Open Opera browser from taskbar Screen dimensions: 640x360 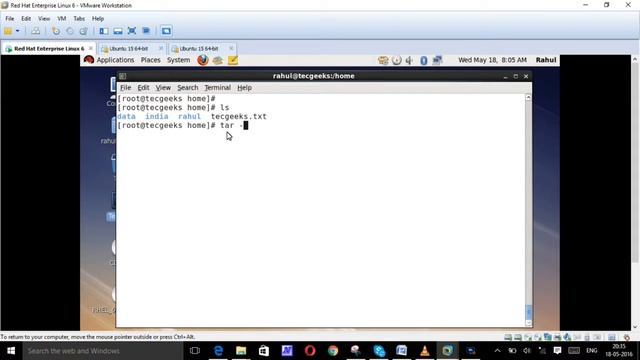tap(310, 351)
